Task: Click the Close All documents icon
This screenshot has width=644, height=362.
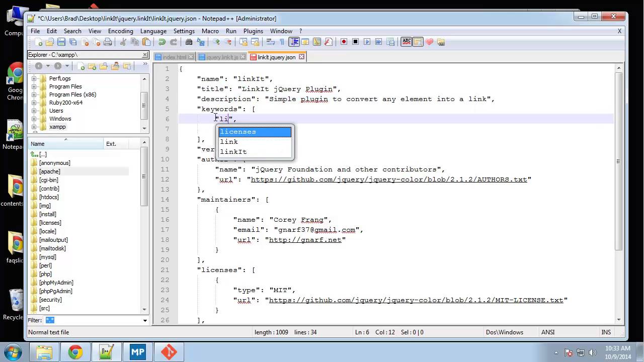Action: [x=96, y=42]
